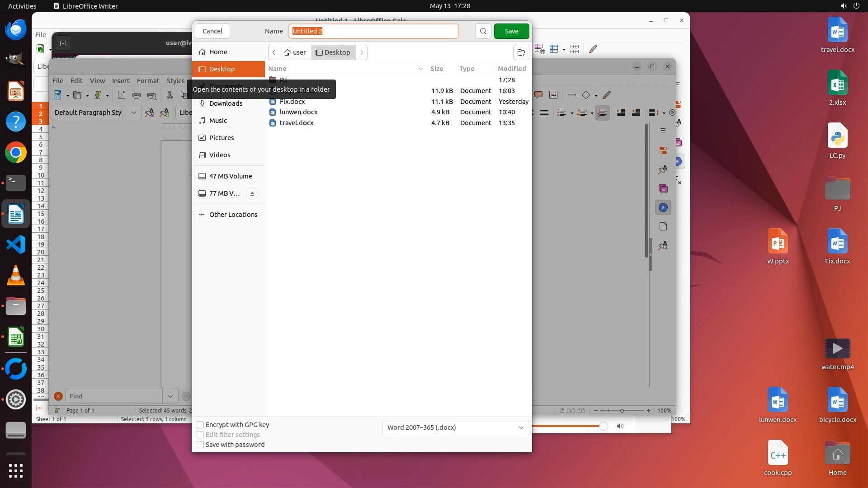Enable Encrypt with GPG key checkbox
This screenshot has width=868, height=488.
[200, 425]
